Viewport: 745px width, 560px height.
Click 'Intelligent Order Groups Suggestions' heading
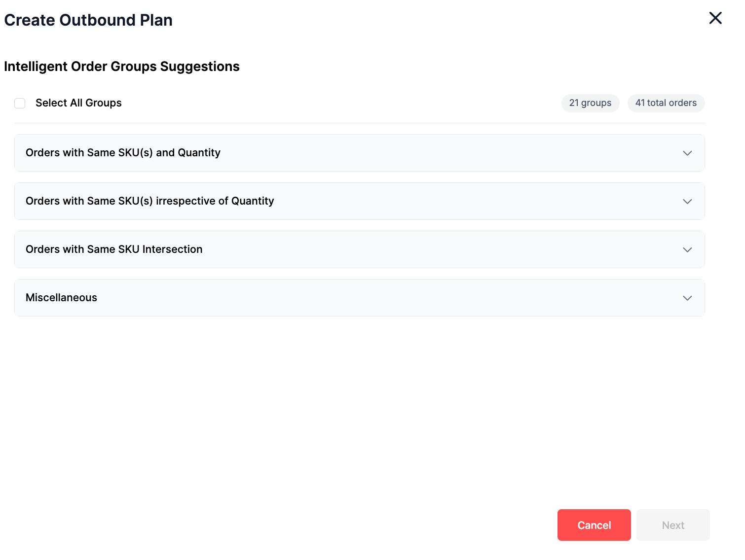(x=121, y=67)
